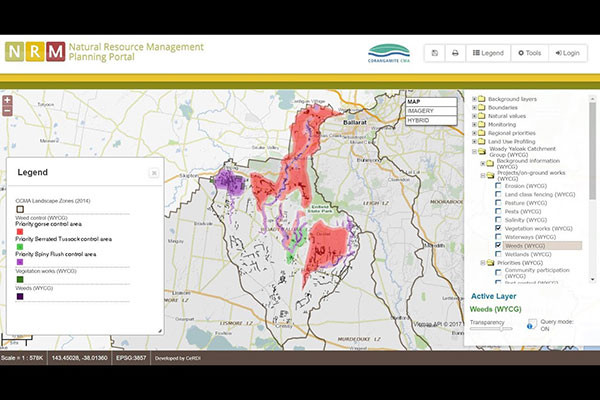
Task: Click the Background layers folder icon
Action: [x=482, y=99]
